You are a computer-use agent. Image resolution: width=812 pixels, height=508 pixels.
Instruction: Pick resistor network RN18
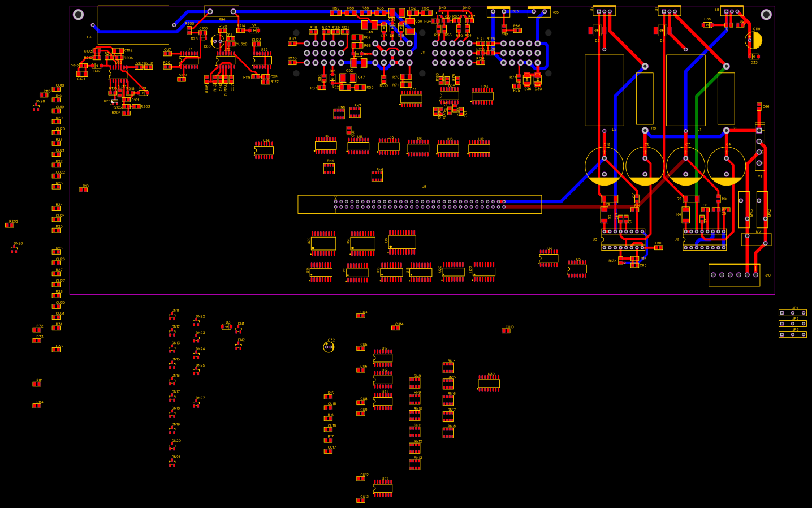[448, 433]
